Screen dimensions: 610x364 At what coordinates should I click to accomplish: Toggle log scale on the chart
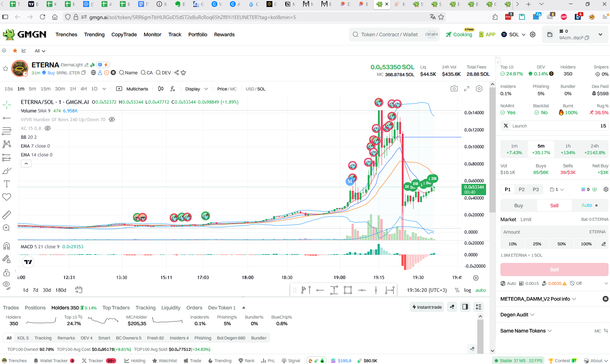pos(467,290)
